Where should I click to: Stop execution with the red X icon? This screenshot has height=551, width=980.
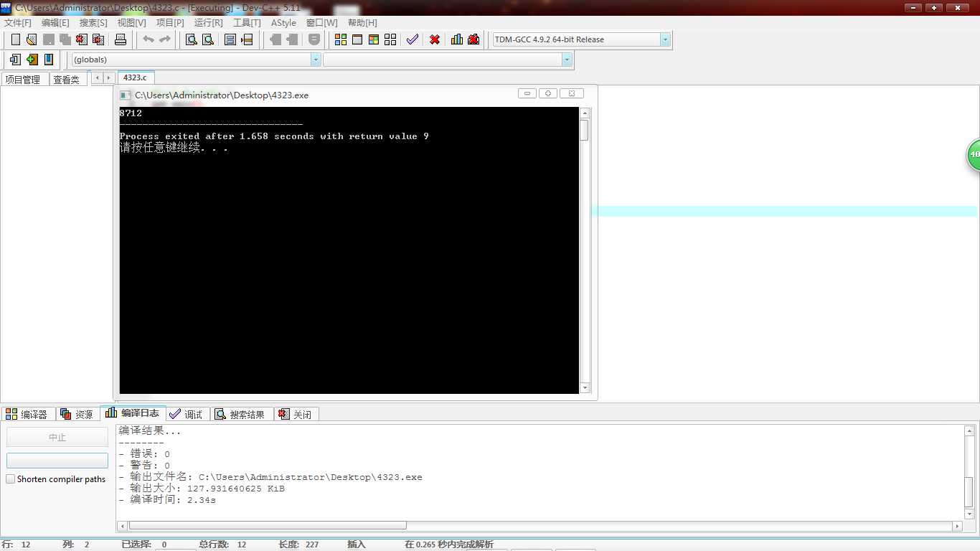click(x=435, y=39)
